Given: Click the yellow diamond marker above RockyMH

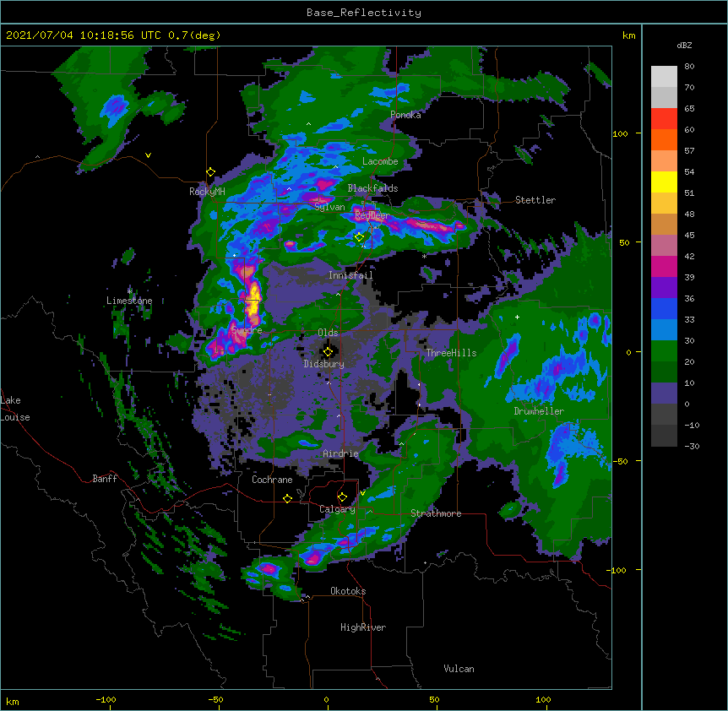Looking at the screenshot, I should coord(210,172).
